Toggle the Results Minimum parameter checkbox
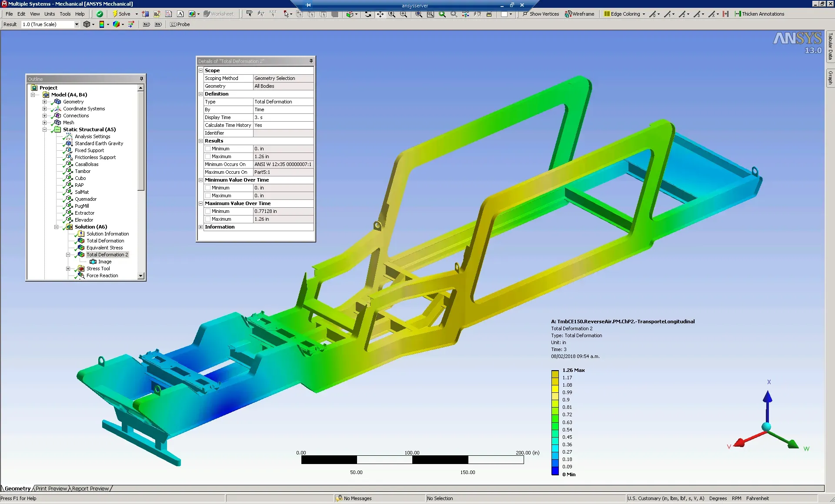Viewport: 835px width, 504px height. (208, 149)
